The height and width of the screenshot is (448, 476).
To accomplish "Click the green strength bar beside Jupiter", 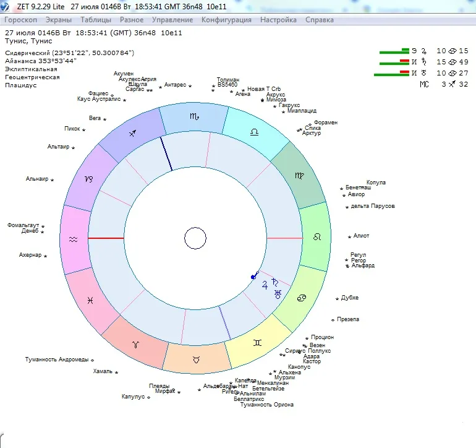I will tap(394, 51).
